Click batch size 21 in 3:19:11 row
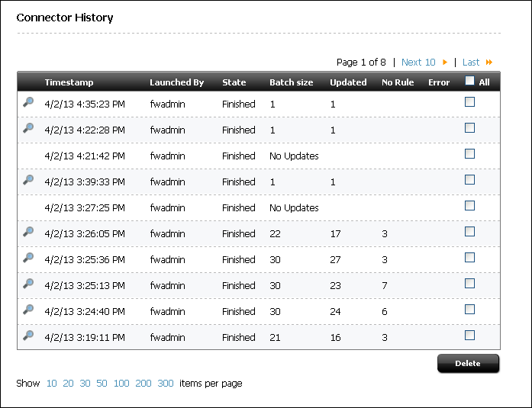 276,338
